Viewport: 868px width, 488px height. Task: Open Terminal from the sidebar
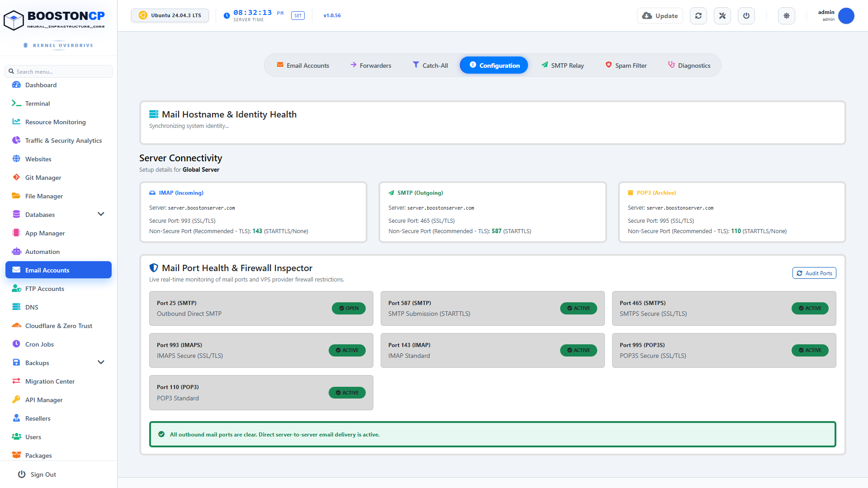(58, 103)
